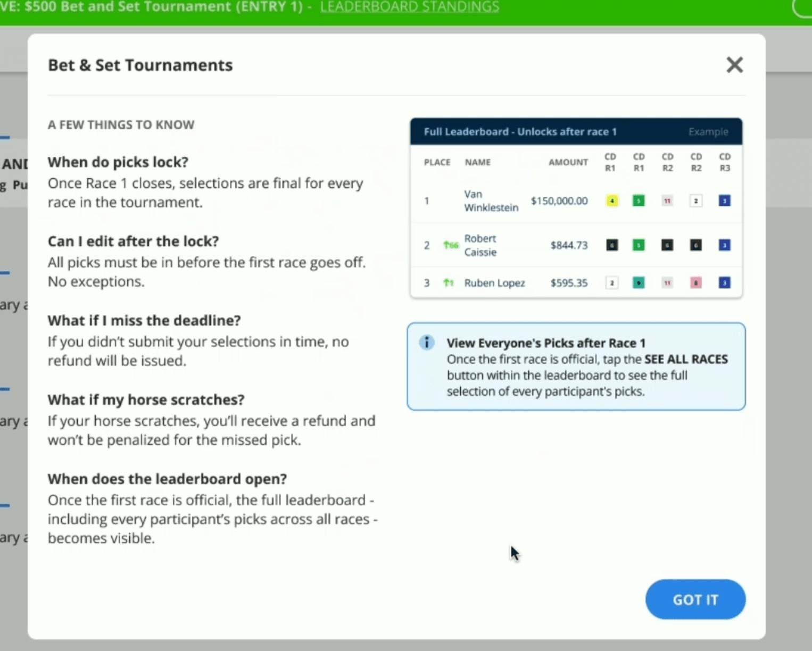Click the blue info icon
Screen dimensions: 812x651
(427, 343)
